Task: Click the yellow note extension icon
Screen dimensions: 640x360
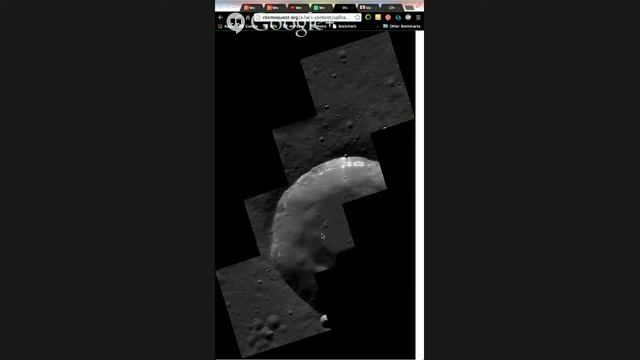Action: [378, 17]
